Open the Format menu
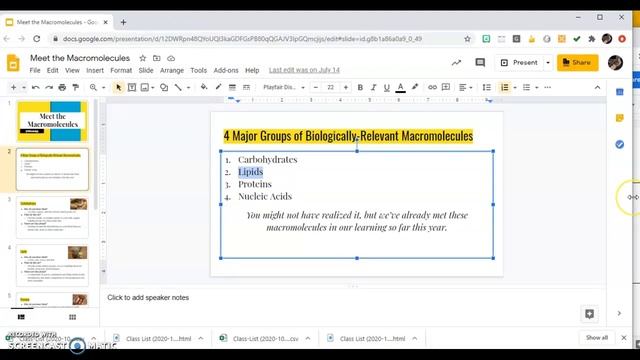 click(121, 70)
